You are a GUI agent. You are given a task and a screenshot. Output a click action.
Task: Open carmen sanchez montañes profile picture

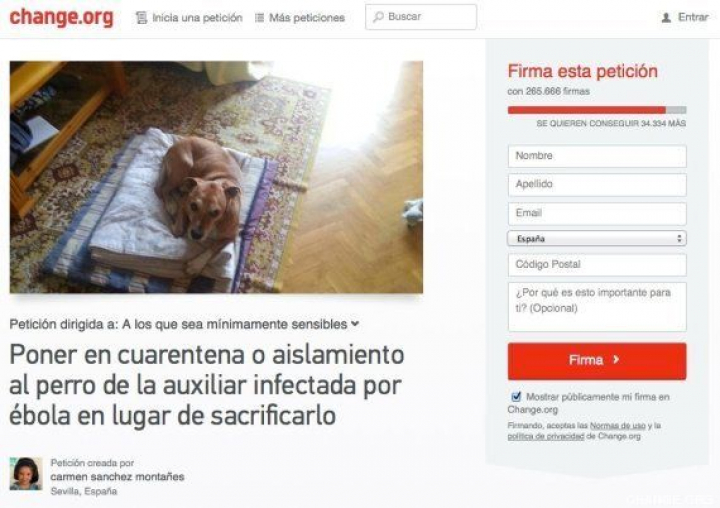click(26, 474)
